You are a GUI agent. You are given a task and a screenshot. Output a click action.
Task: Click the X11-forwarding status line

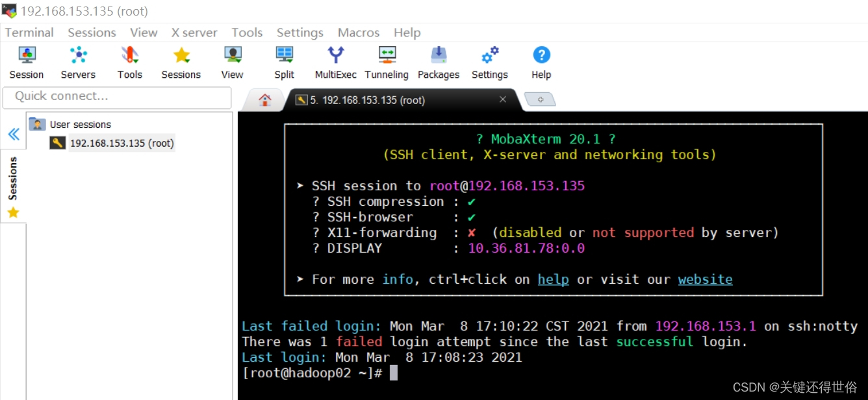click(x=545, y=232)
